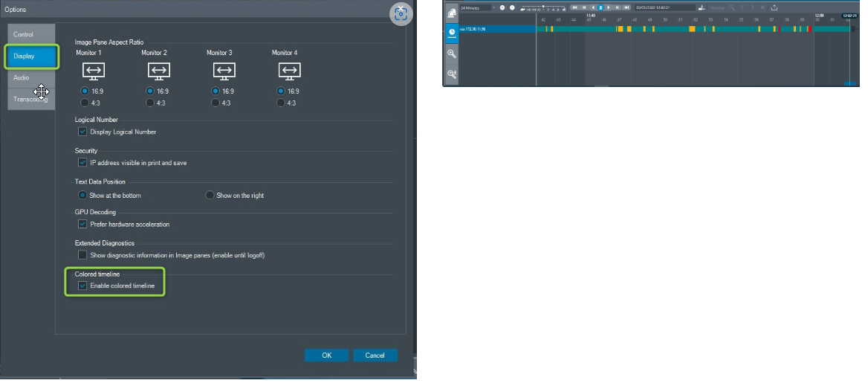Click the 11:45 label on timeline ruler
The image size is (868, 386).
click(x=591, y=16)
